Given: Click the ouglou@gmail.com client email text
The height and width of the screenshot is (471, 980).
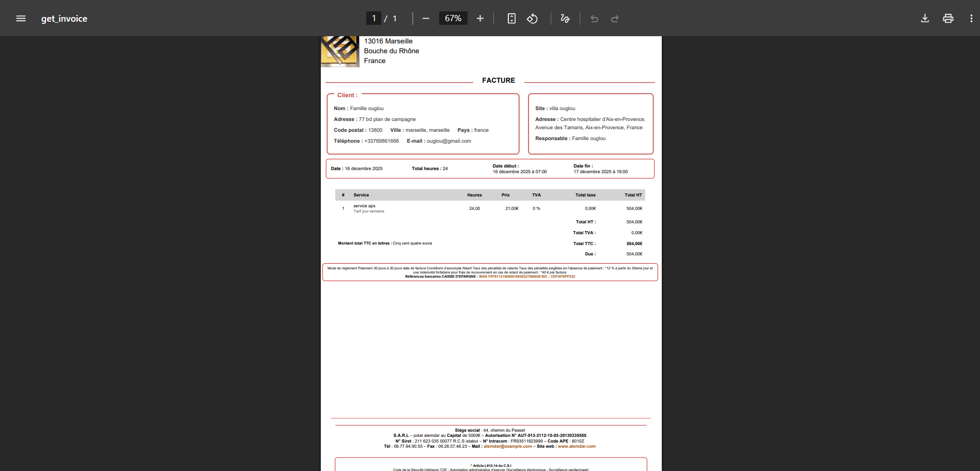Looking at the screenshot, I should (x=448, y=141).
